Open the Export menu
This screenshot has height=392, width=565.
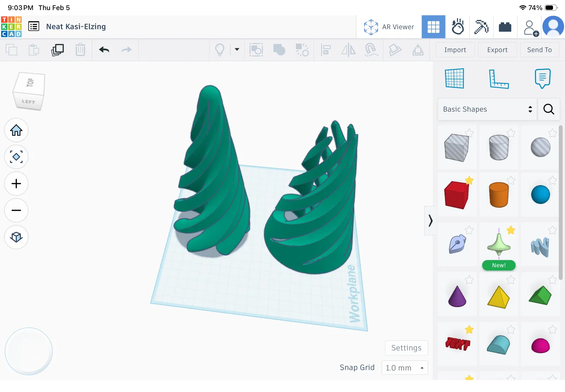tap(497, 50)
